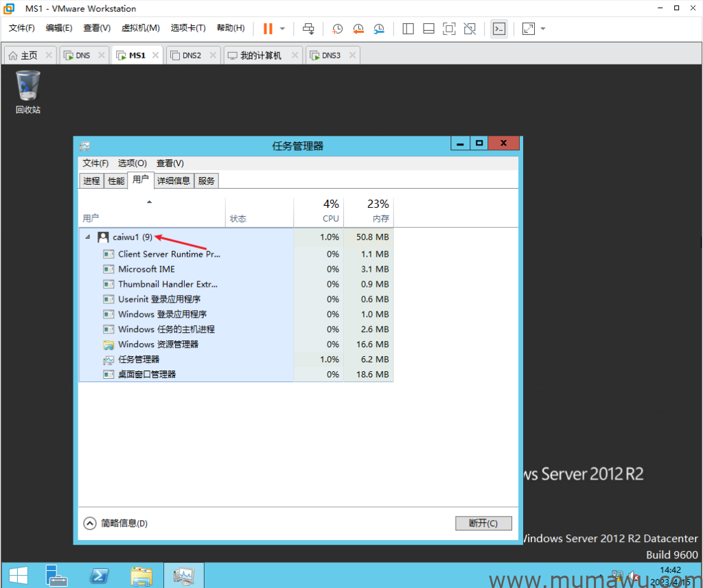Collapse the caiwu1 user process tree
This screenshot has width=703, height=588.
[x=88, y=237]
